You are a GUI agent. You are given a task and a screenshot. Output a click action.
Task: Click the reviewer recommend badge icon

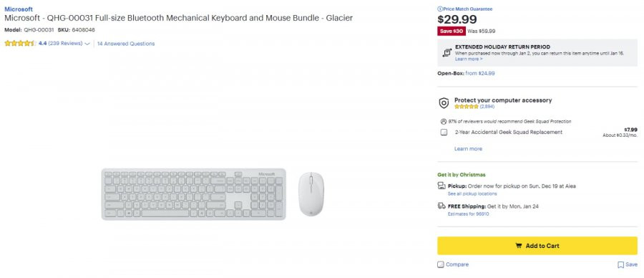click(443, 122)
